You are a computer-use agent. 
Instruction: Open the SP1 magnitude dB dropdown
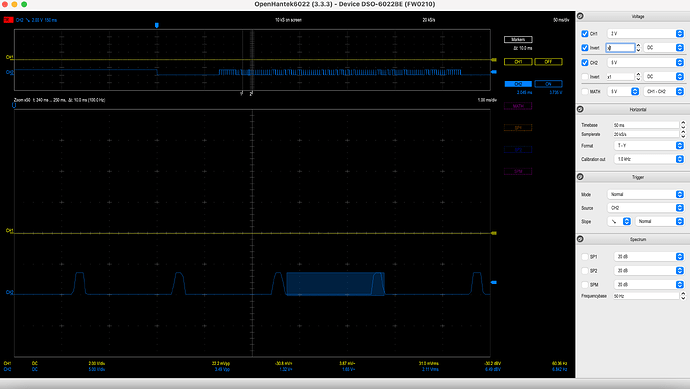(x=649, y=257)
